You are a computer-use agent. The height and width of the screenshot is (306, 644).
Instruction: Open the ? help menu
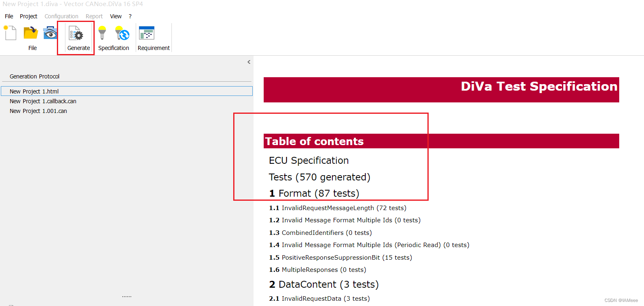130,16
